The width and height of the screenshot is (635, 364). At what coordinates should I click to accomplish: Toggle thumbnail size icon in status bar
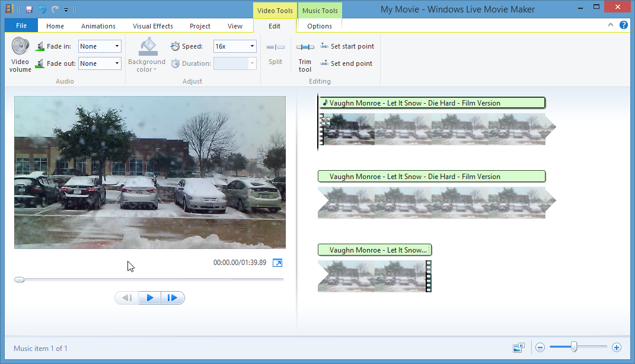point(519,348)
